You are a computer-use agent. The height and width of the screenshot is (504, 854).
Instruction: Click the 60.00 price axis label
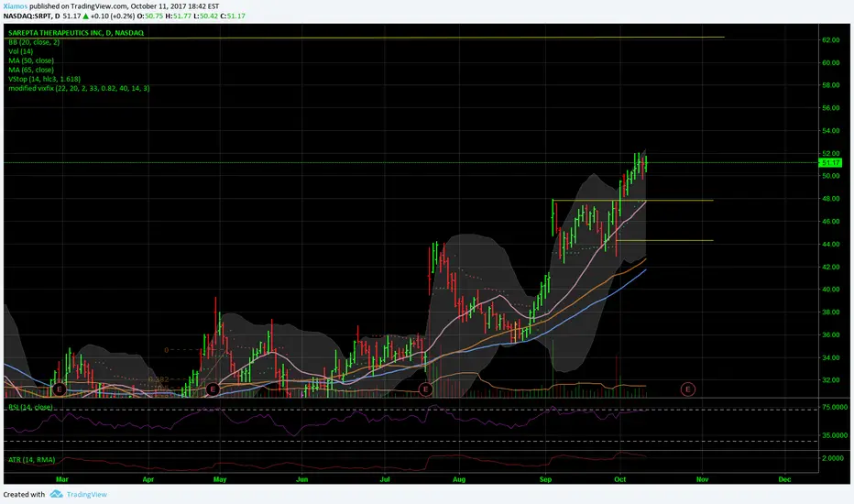(x=830, y=62)
